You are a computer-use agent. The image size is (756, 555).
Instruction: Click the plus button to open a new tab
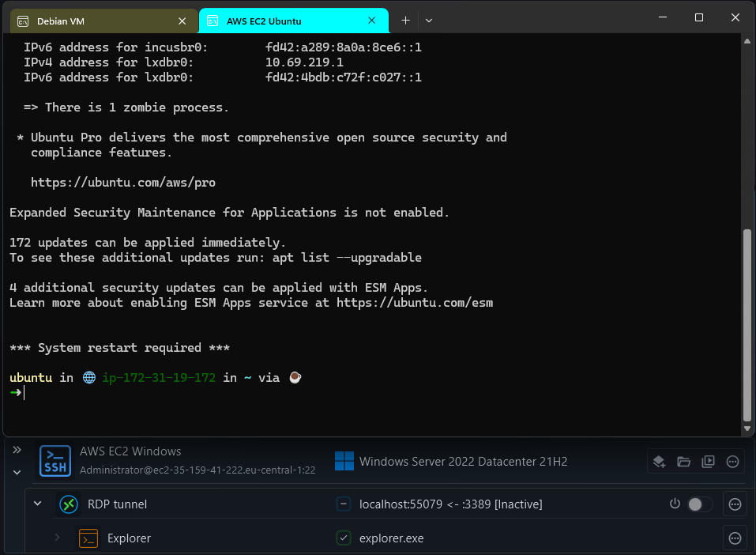405,21
